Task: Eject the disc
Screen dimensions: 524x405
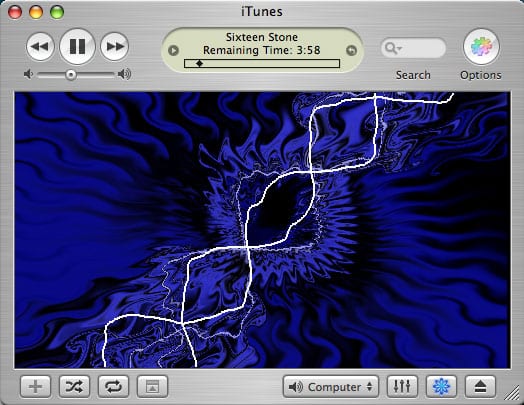Action: 480,387
